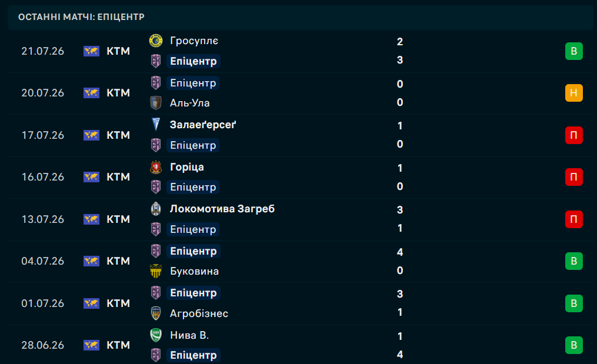Image resolution: width=597 pixels, height=364 pixels.
Task: Click the Нива В. green crest icon
Action: click(x=156, y=335)
